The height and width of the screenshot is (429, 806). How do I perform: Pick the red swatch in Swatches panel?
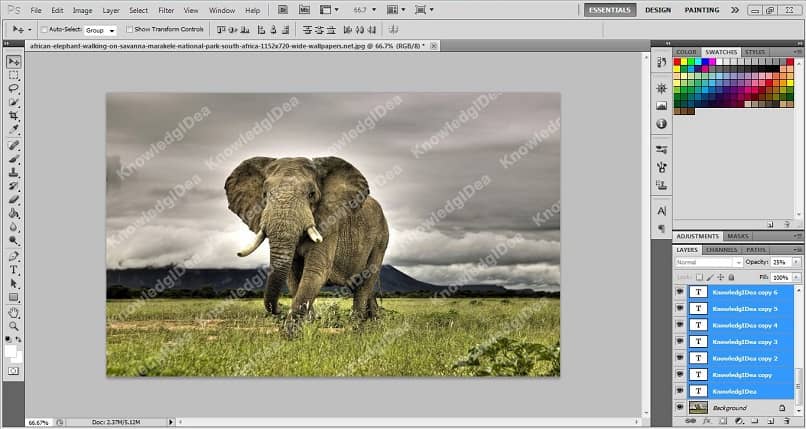pyautogui.click(x=677, y=62)
